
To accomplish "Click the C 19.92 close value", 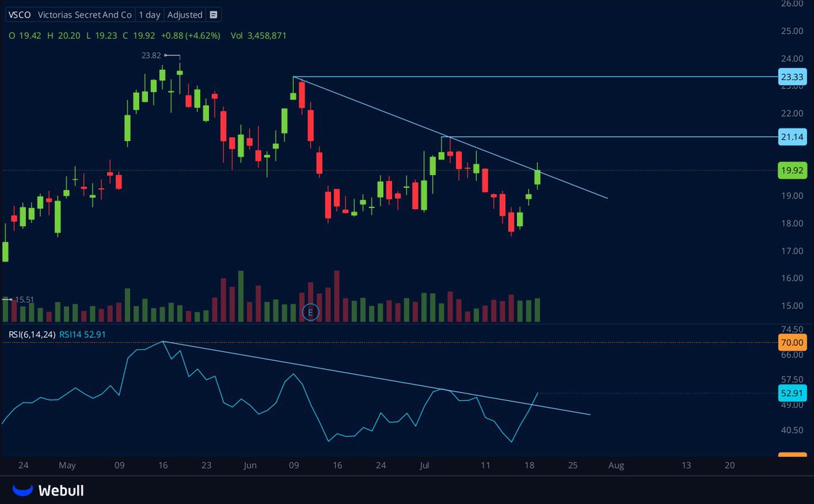I will pyautogui.click(x=138, y=35).
